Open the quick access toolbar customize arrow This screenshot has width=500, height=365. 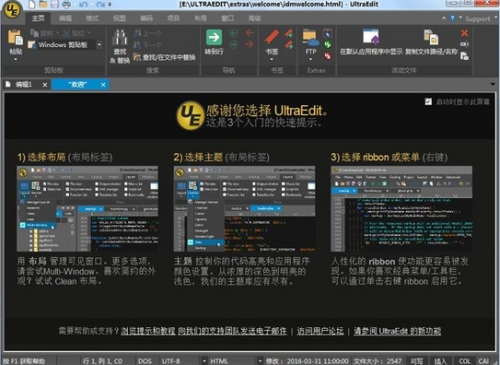point(110,5)
